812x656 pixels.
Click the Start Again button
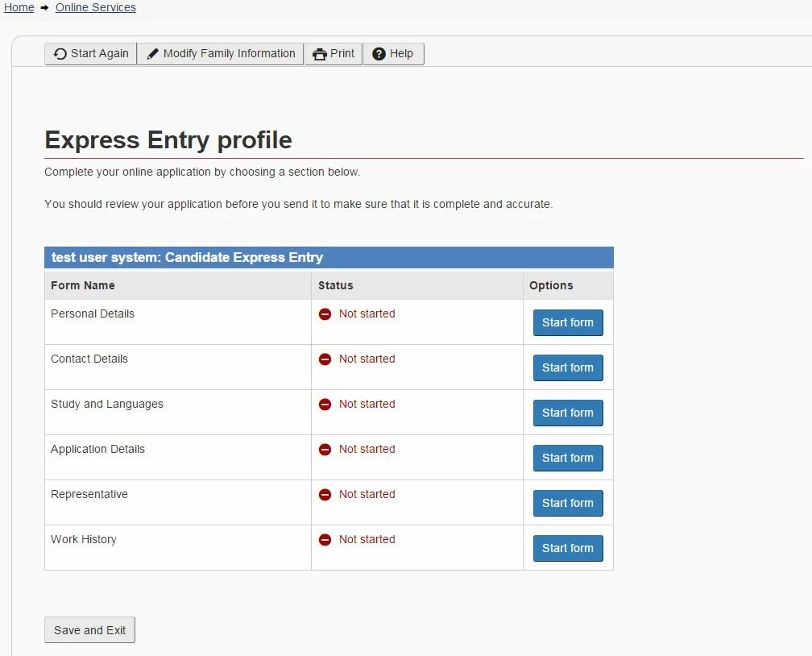point(90,54)
